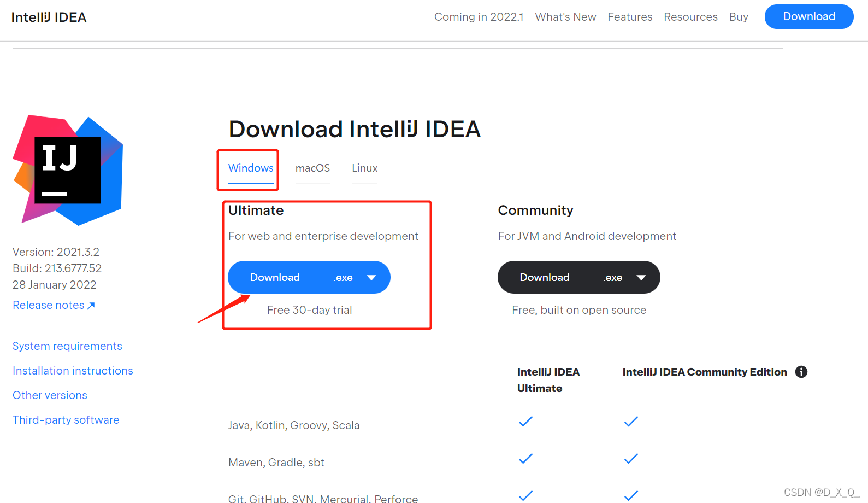Image resolution: width=868 pixels, height=503 pixels.
Task: Click the '28 January 2022' date text
Action: tap(54, 285)
